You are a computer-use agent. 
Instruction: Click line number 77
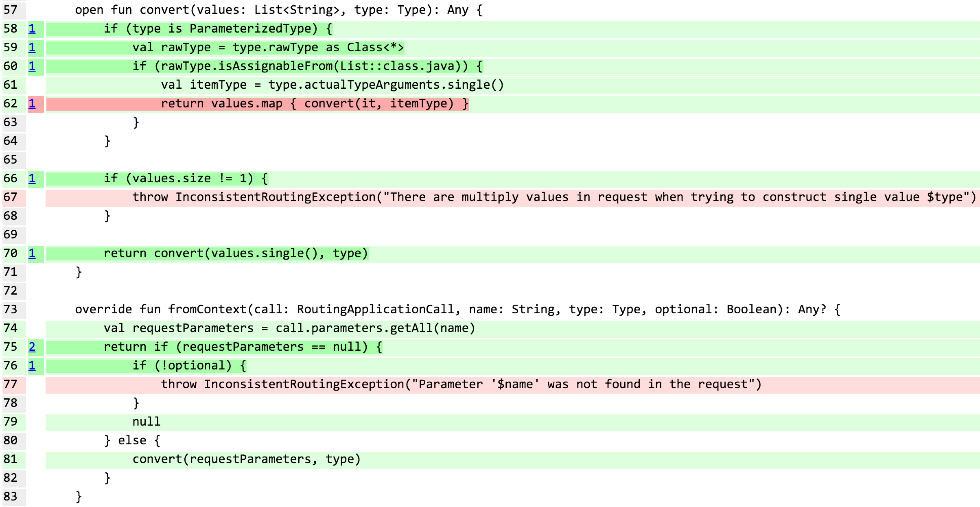[x=11, y=385]
